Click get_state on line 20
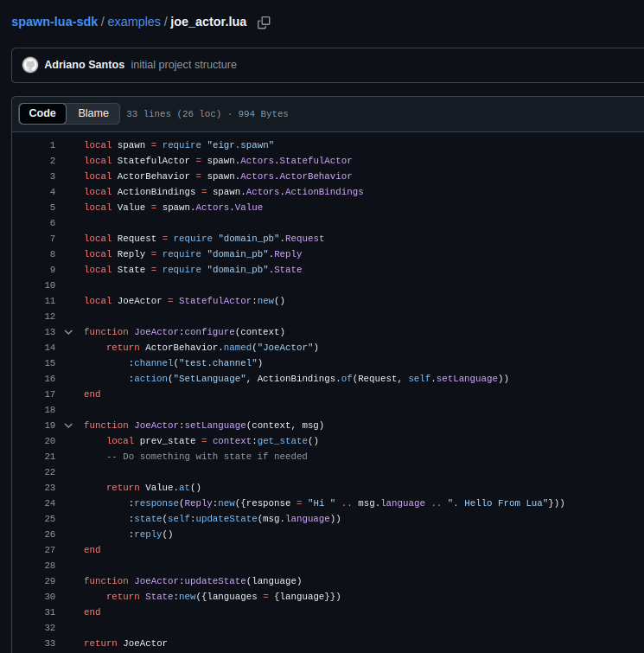The width and height of the screenshot is (644, 653). pos(283,440)
